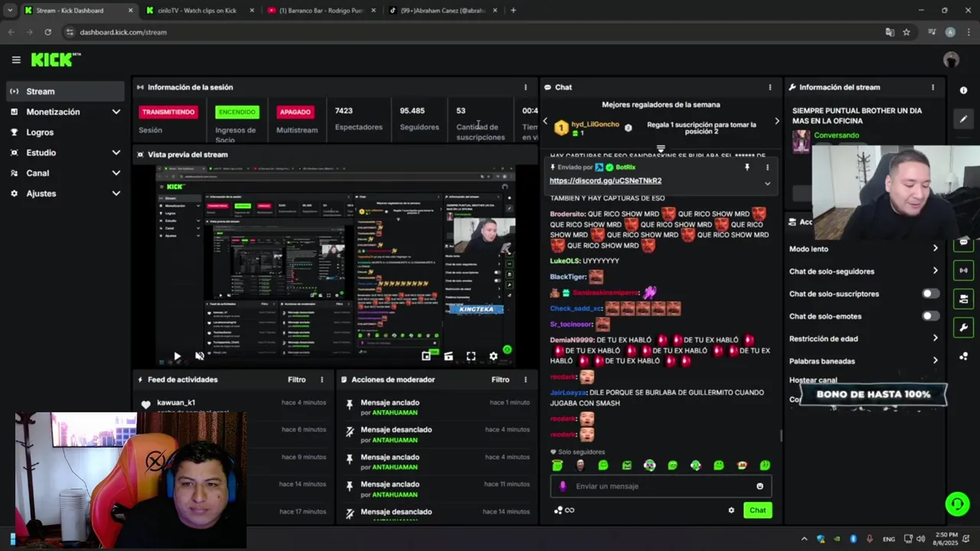Open the info icon in right rail
The height and width of the screenshot is (551, 980).
(963, 90)
